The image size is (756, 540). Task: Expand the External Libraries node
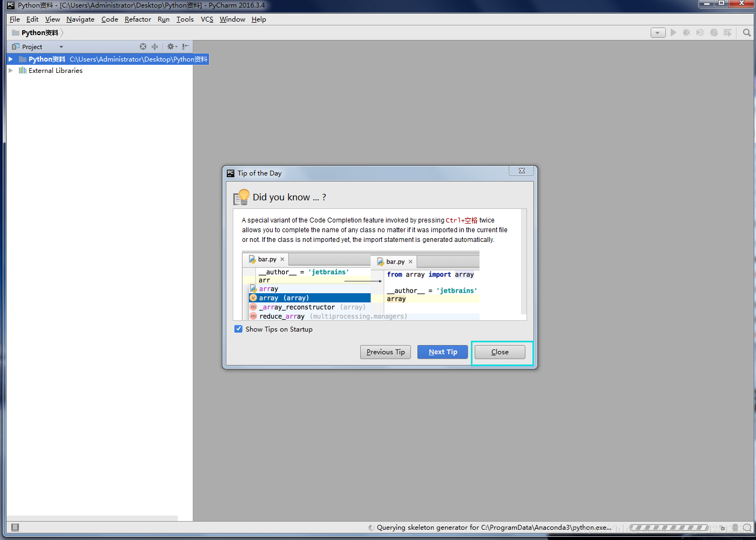coord(10,70)
